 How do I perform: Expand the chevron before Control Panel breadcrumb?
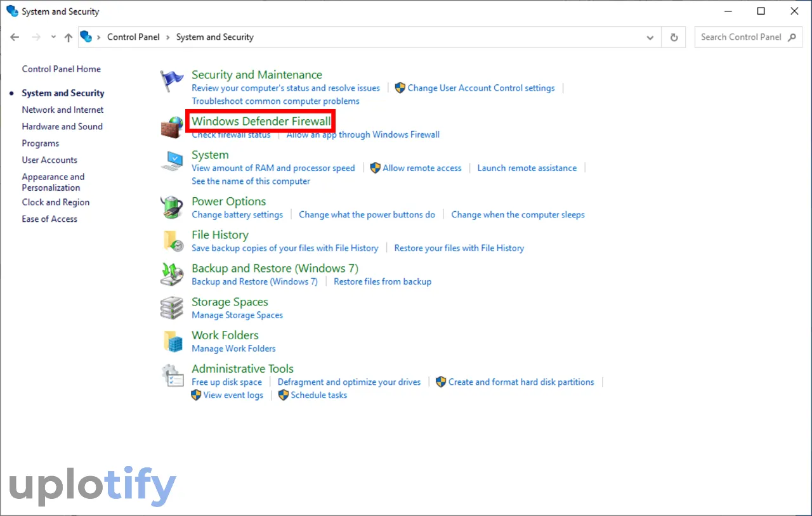pyautogui.click(x=99, y=37)
